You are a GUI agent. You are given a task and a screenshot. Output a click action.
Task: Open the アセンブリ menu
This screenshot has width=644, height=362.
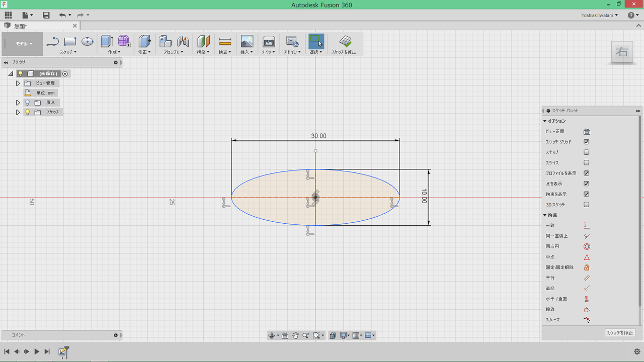[x=173, y=52]
